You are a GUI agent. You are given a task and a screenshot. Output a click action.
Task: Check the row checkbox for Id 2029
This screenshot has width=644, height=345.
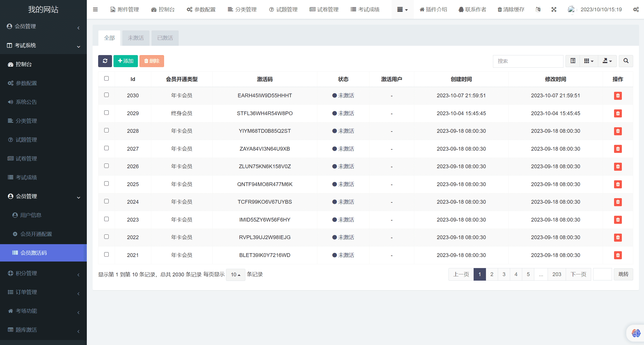[106, 113]
